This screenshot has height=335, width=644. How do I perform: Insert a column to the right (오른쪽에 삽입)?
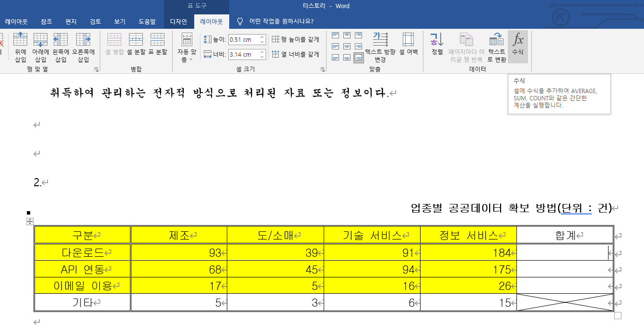click(x=83, y=48)
